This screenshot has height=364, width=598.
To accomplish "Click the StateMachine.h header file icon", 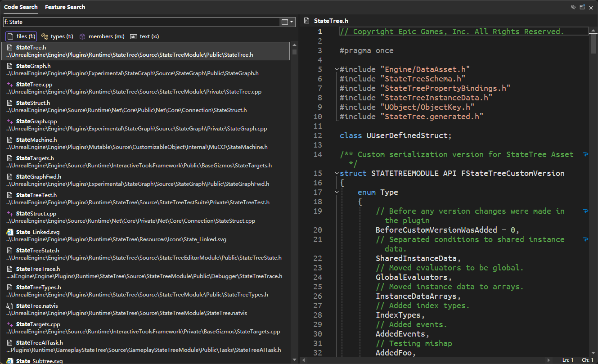I will (x=9, y=140).
